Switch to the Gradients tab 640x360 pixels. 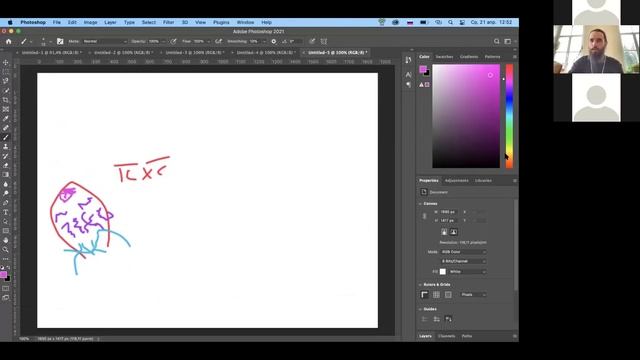click(469, 57)
